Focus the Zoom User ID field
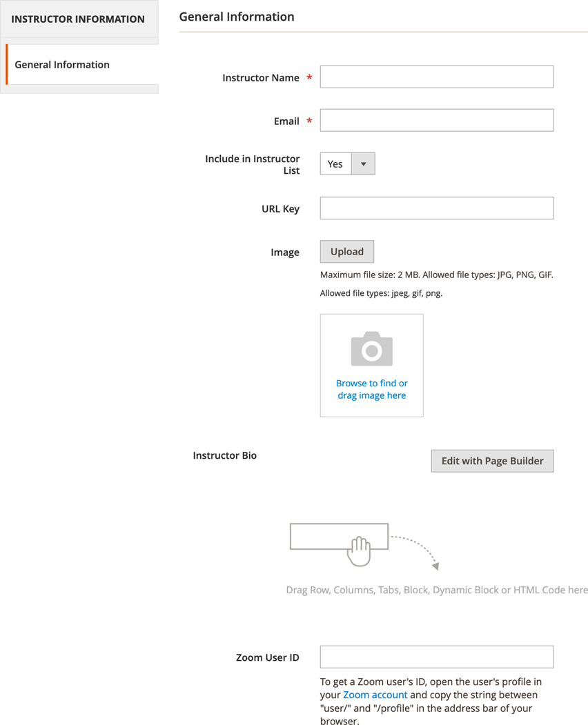 [x=436, y=657]
